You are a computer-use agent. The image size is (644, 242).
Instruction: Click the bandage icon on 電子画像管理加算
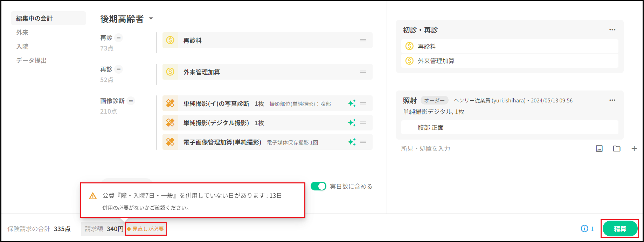point(170,142)
